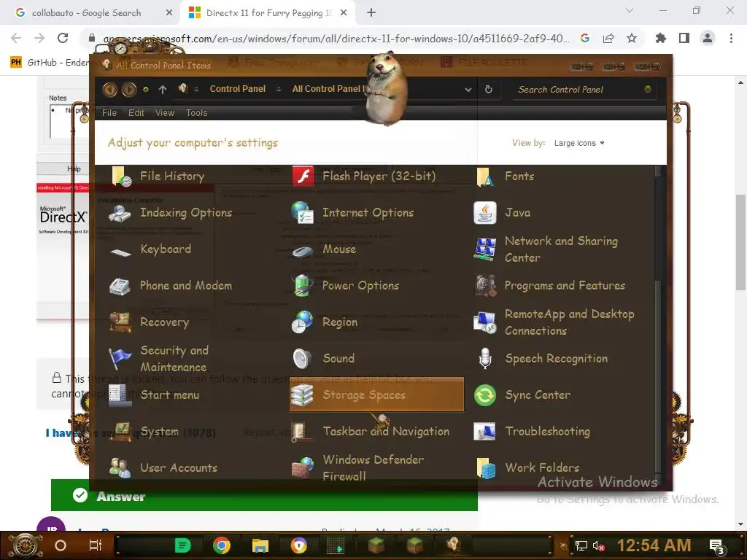747x560 pixels.
Task: Open the Fonts item
Action: [505, 176]
